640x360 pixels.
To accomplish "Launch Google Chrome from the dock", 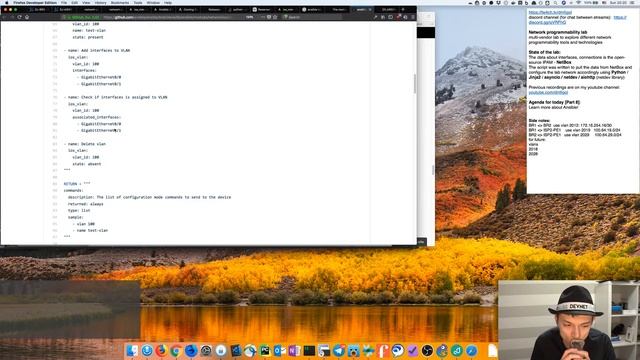I will pos(176,351).
